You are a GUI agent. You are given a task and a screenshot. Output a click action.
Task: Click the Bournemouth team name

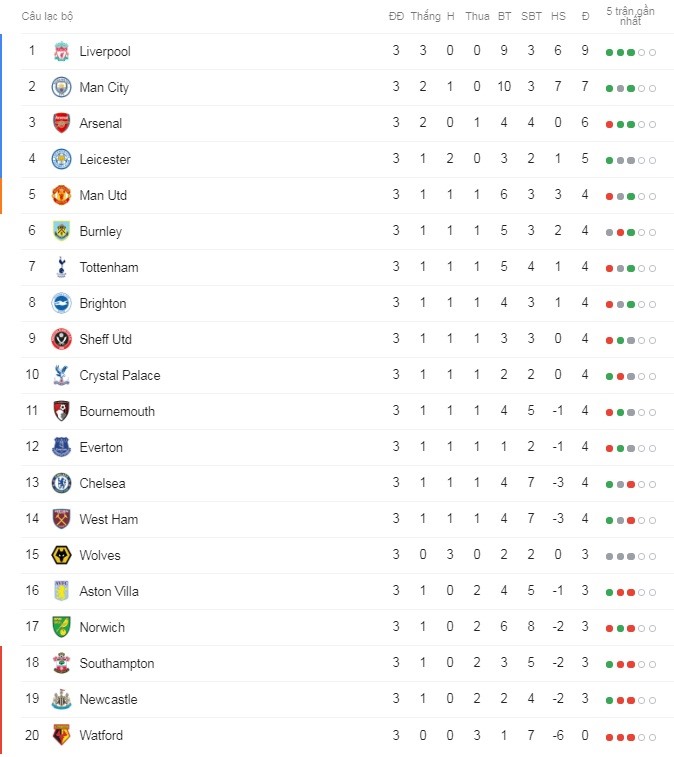117,411
